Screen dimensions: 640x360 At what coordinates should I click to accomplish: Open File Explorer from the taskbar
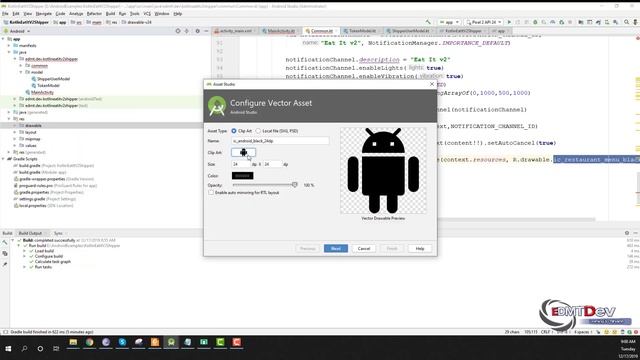coord(73,342)
